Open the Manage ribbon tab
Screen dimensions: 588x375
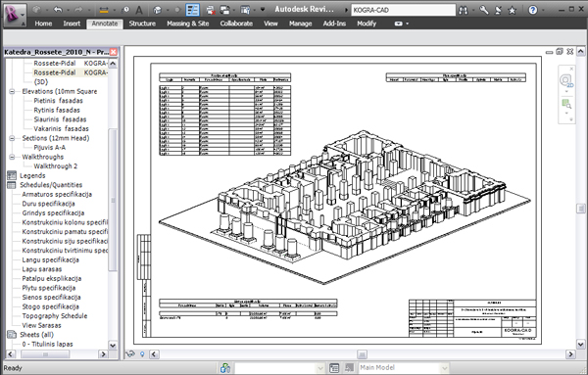(301, 23)
